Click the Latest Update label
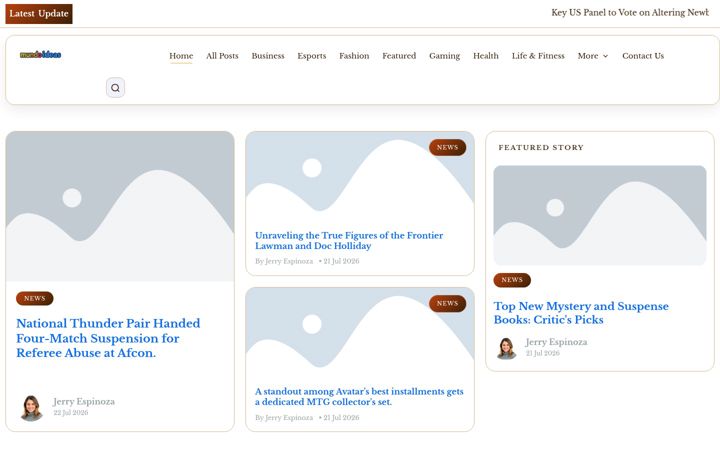Viewport: 720px width, 450px height. [39, 14]
